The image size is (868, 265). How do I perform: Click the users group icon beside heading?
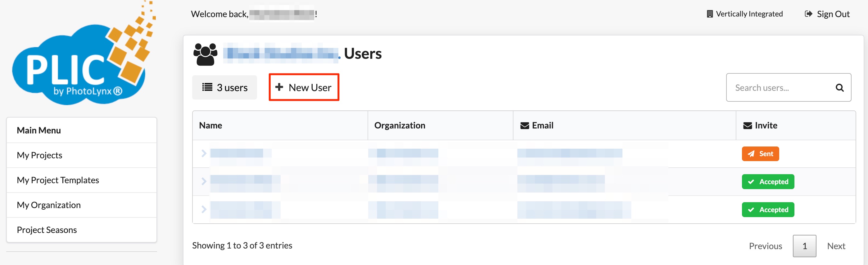[205, 54]
